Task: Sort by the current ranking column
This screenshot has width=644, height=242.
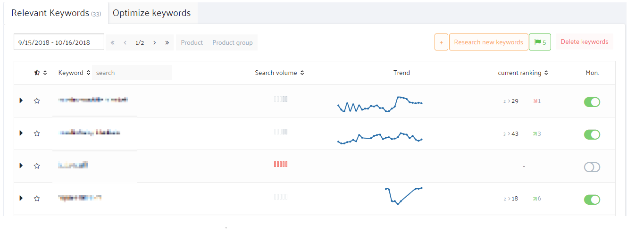Action: pyautogui.click(x=523, y=73)
